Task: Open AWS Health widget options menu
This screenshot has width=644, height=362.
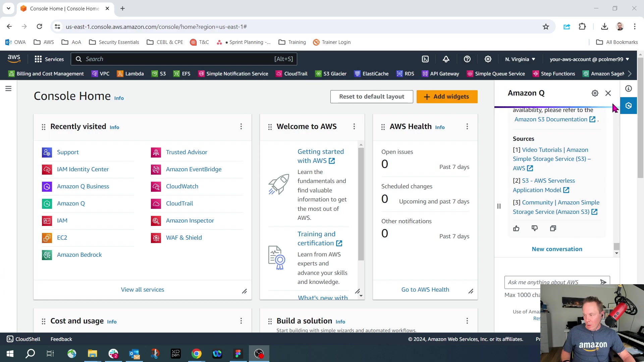Action: pyautogui.click(x=467, y=127)
